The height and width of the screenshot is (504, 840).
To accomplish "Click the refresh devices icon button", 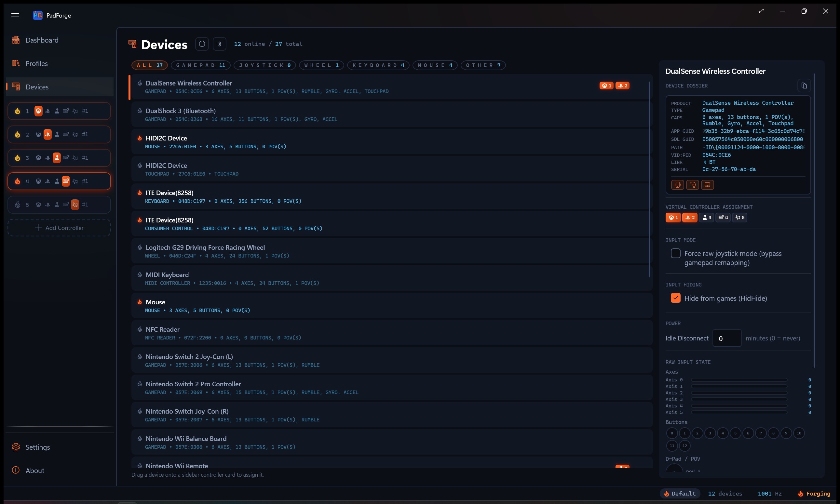I will (202, 44).
